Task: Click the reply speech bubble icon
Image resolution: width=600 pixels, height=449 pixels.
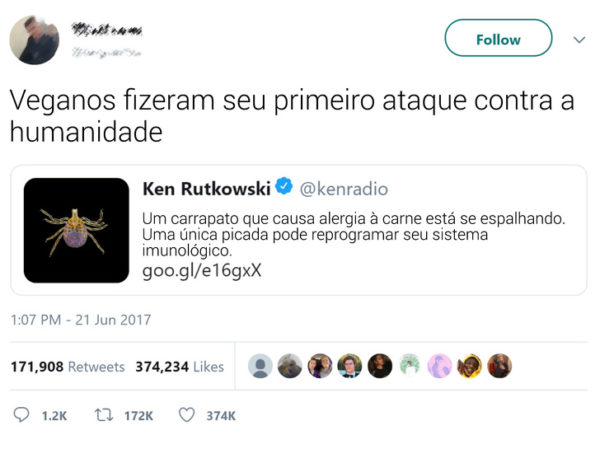Action: [21, 415]
